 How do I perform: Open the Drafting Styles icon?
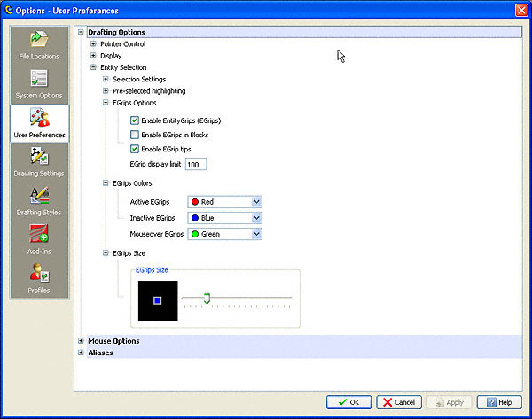point(39,195)
